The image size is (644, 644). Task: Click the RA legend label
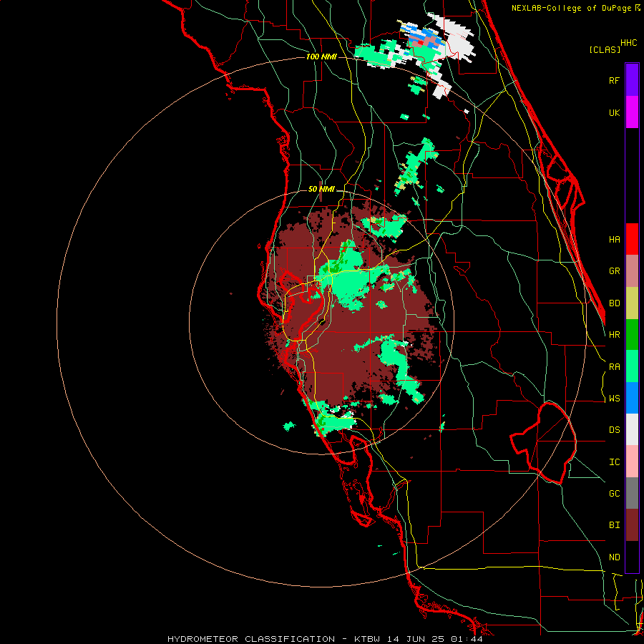pos(614,366)
